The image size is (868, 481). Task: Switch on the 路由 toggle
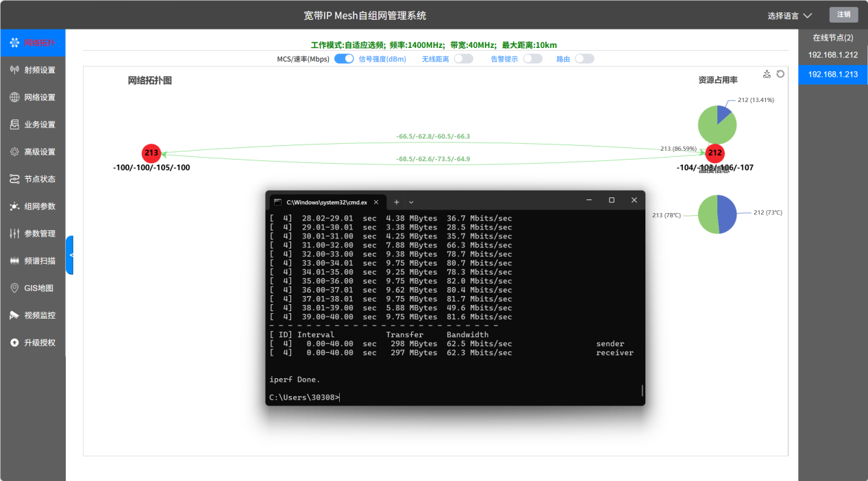pyautogui.click(x=584, y=59)
